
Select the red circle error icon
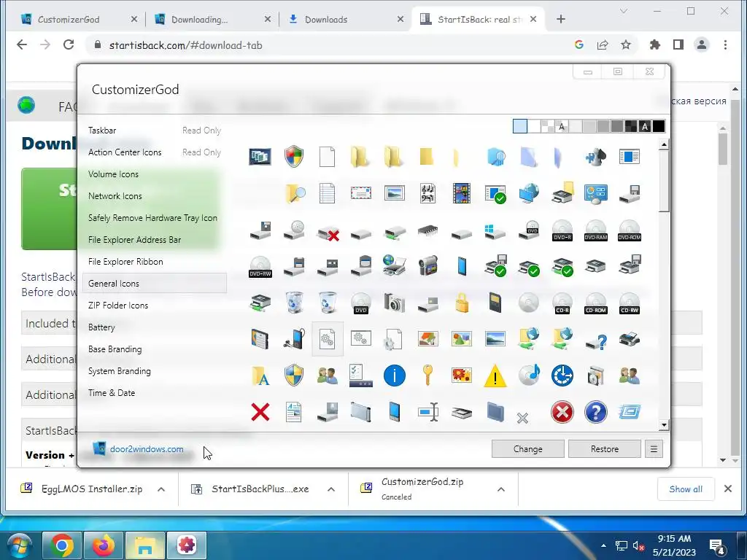coord(562,412)
